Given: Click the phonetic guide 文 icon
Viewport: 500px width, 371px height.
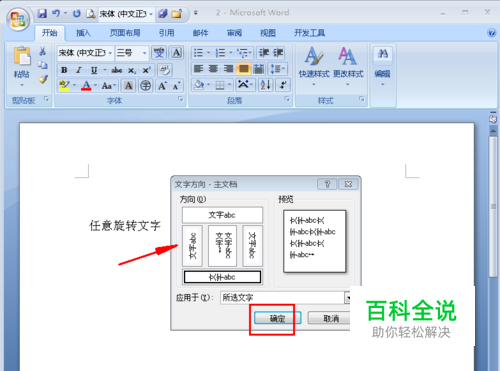Looking at the screenshot, I should [x=159, y=53].
